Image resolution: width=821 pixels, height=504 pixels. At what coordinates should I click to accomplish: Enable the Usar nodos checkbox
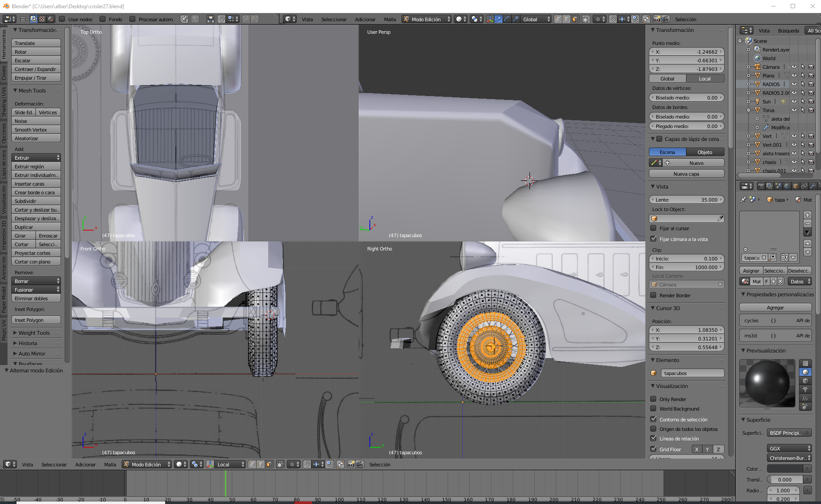click(62, 19)
